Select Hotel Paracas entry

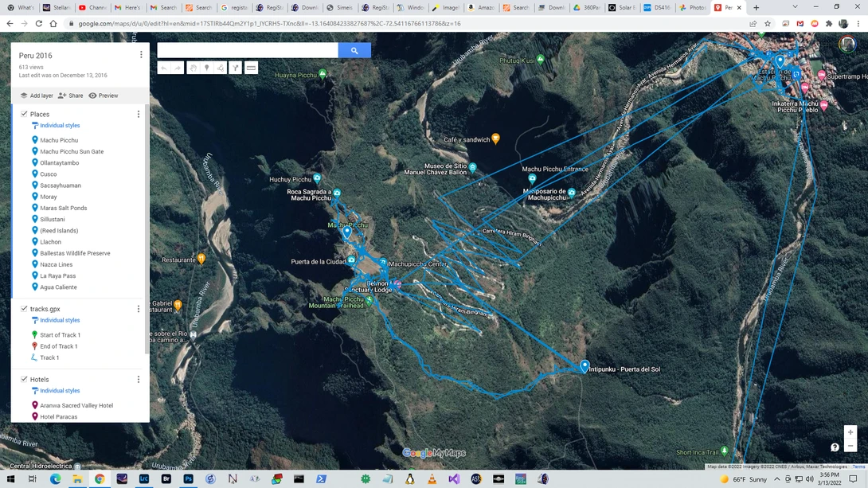click(58, 416)
